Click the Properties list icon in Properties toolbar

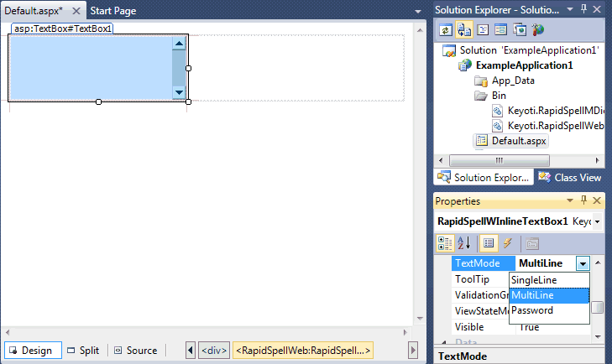tap(489, 243)
